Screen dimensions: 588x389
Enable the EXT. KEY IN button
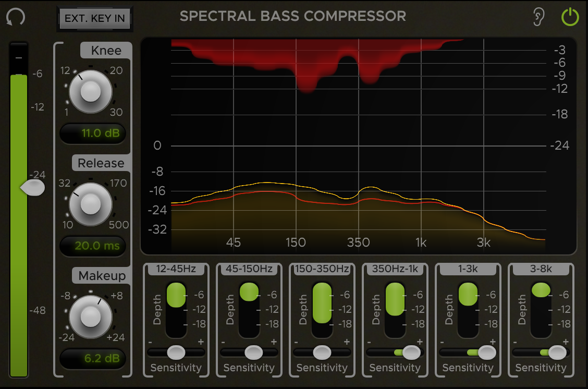pos(94,18)
